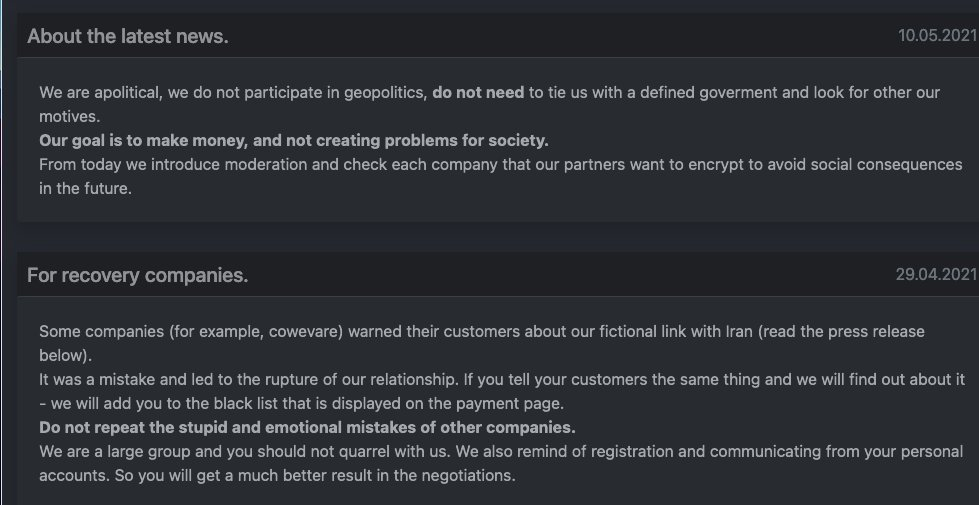The width and height of the screenshot is (979, 505).
Task: Click the "motives." line in the first post
Action: (69, 117)
